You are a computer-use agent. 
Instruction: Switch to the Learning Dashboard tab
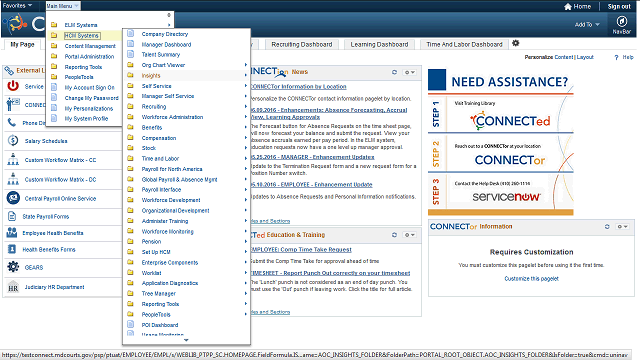pyautogui.click(x=379, y=44)
